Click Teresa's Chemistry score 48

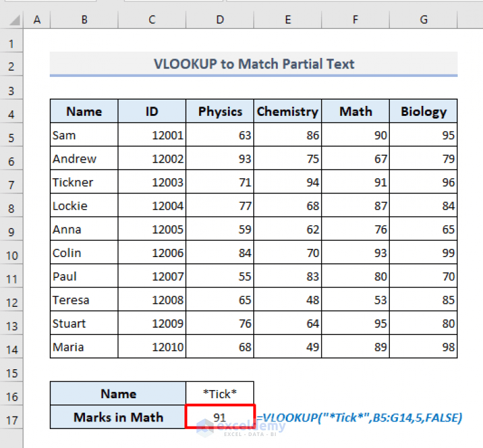(x=288, y=299)
